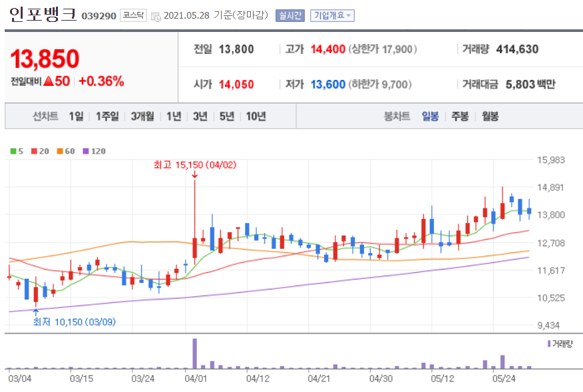Image resolution: width=583 pixels, height=392 pixels.
Task: Click the purple 거래량 volume legend
Action: coord(560,343)
